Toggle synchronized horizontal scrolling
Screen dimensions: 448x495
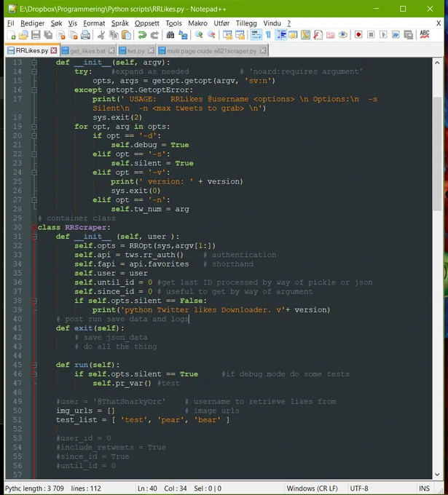point(240,35)
